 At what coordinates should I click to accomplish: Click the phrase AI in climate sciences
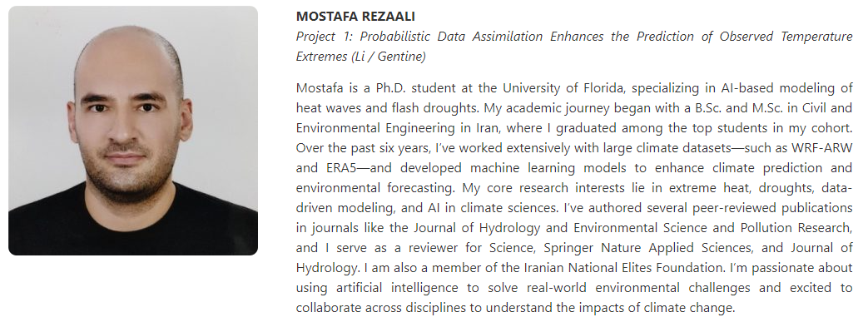click(x=492, y=207)
